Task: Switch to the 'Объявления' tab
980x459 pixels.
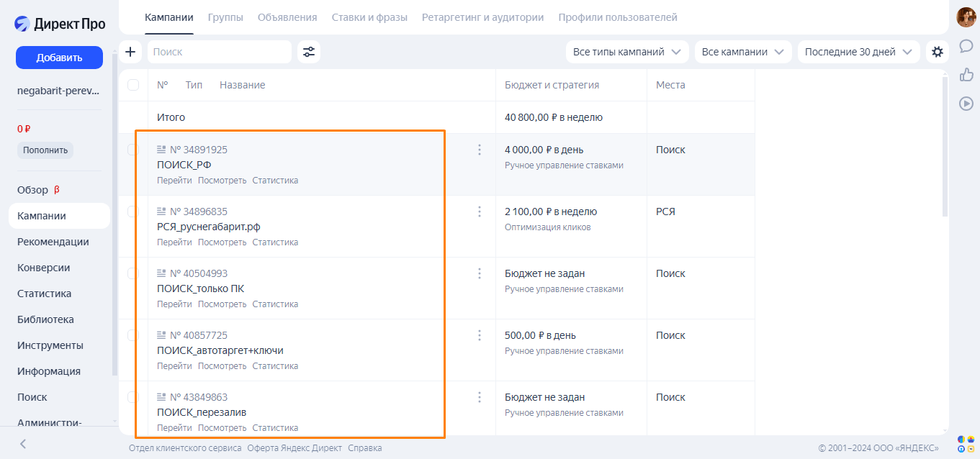Action: tap(287, 17)
